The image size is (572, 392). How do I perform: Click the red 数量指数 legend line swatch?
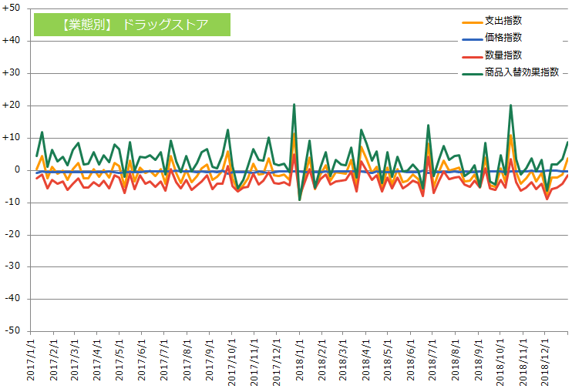[x=473, y=57]
